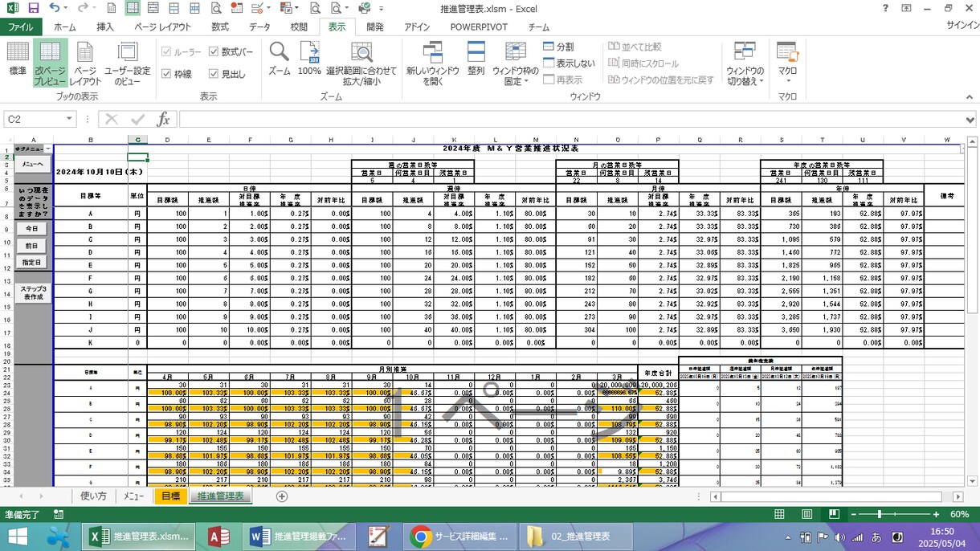Arrange all windows (整列)
The image size is (980, 551).
click(x=476, y=58)
